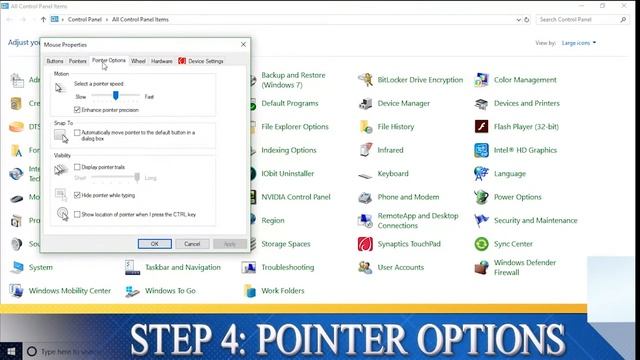Open the View by Large icons dropdown
Viewport: 640px width, 360px height.
coord(579,43)
